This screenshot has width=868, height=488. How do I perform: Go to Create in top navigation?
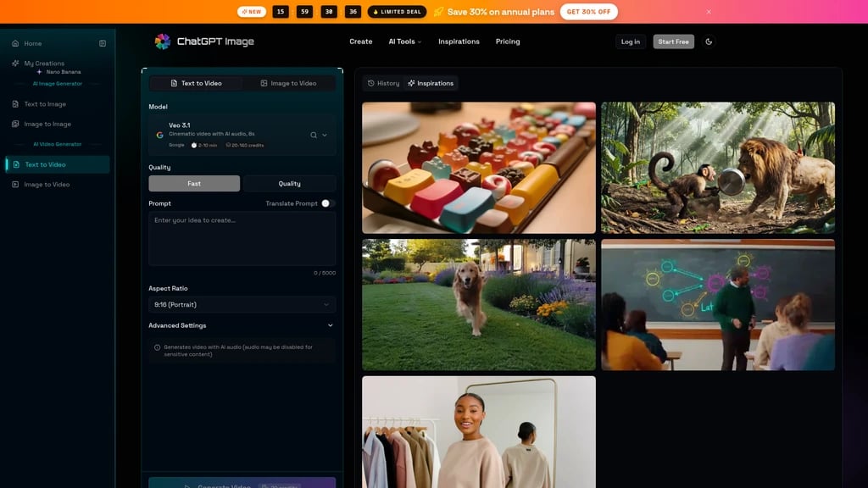361,42
